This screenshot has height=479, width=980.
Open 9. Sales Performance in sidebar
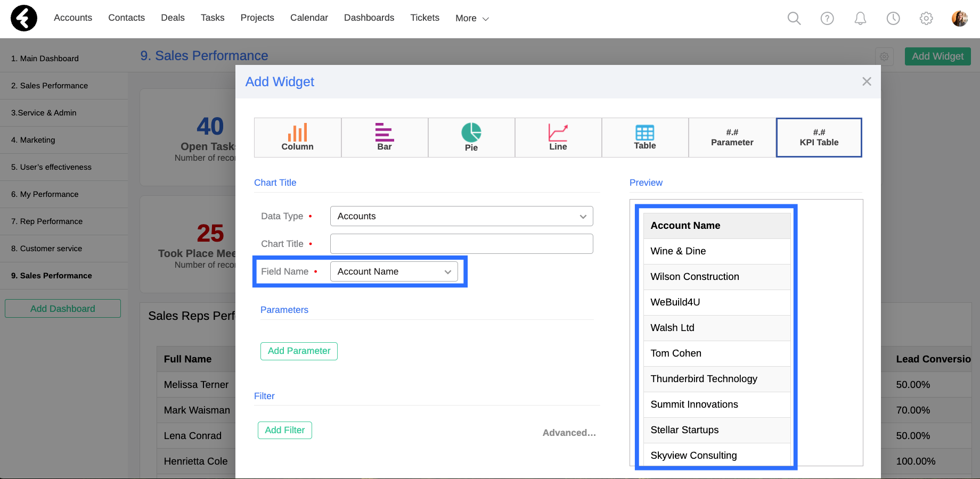click(64, 276)
